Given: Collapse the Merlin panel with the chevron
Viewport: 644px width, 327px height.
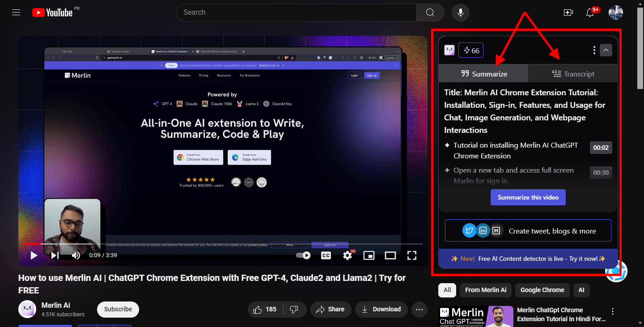Looking at the screenshot, I should [606, 50].
